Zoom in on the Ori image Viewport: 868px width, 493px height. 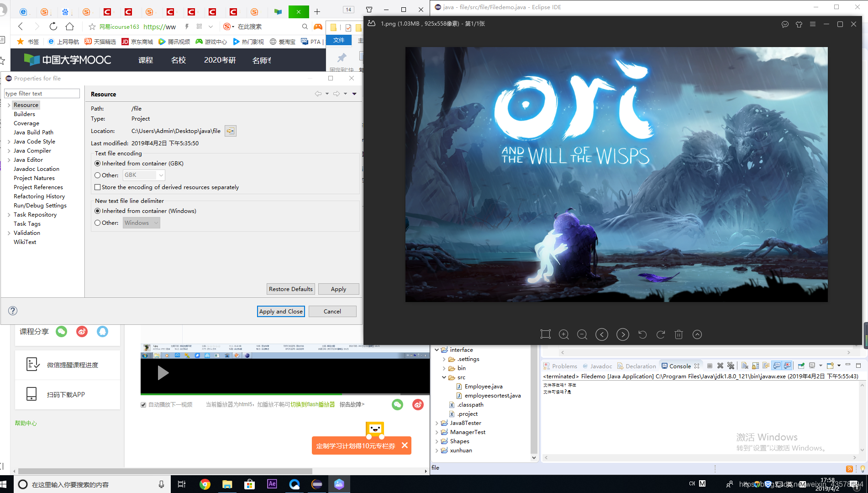point(564,334)
